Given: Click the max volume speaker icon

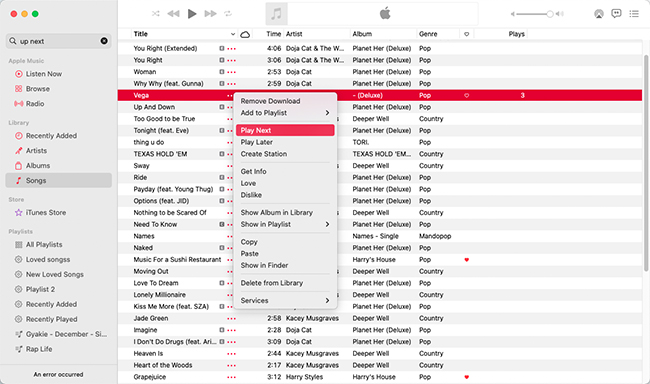Looking at the screenshot, I should (560, 14).
